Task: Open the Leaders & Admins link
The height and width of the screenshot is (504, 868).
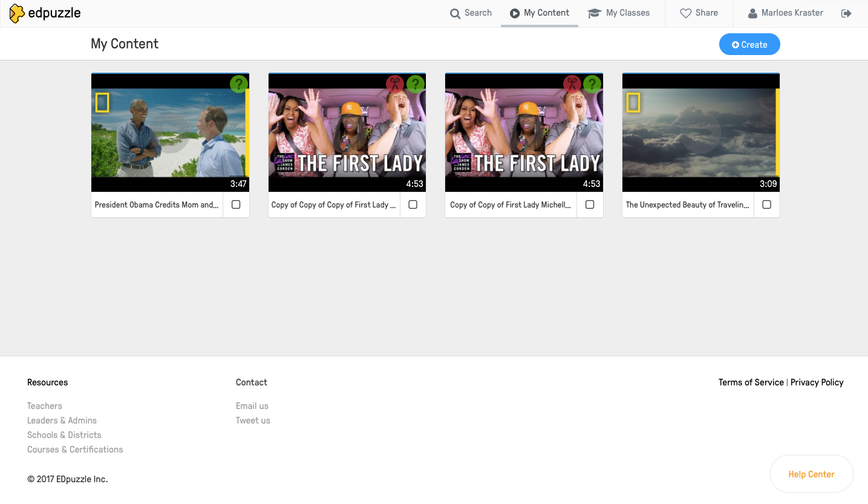Action: click(x=62, y=421)
